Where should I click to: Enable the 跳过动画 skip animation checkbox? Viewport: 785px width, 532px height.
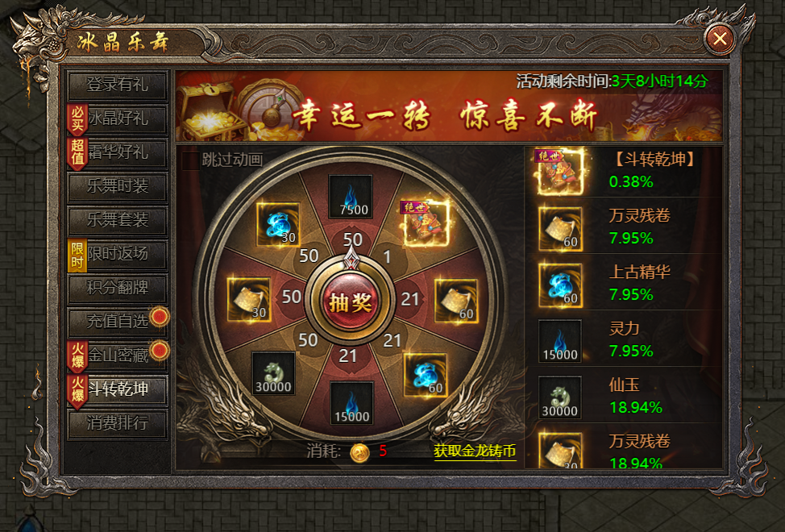(191, 160)
